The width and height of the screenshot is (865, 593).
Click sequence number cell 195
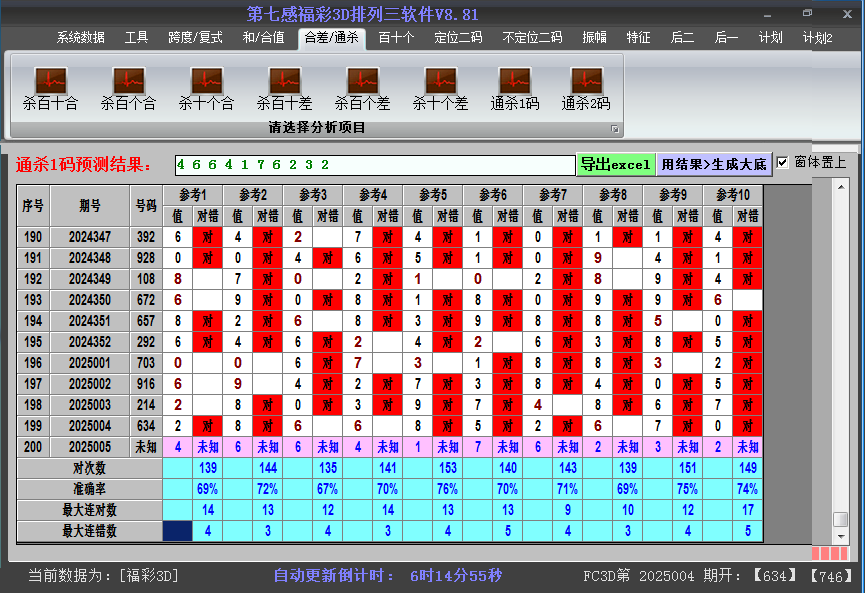tap(33, 342)
